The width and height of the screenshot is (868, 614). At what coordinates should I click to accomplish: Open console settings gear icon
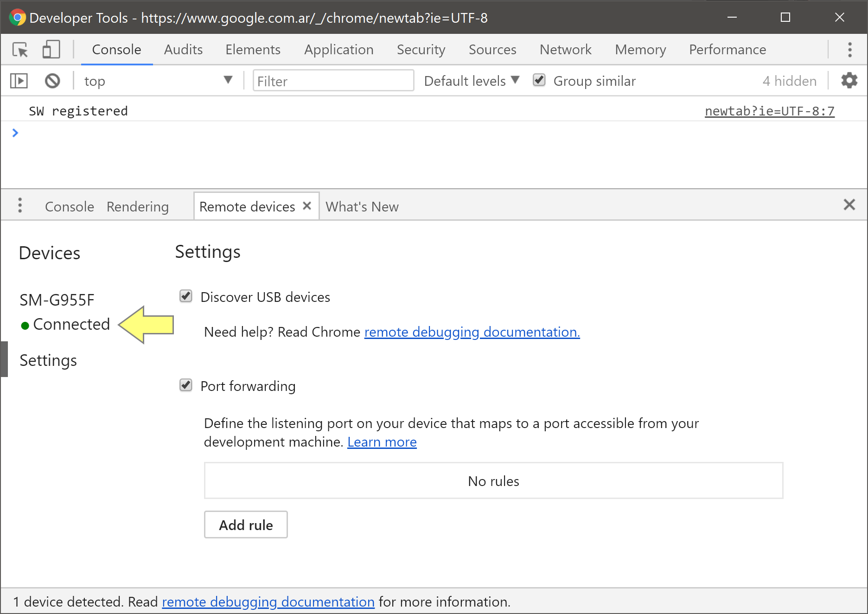(x=849, y=81)
